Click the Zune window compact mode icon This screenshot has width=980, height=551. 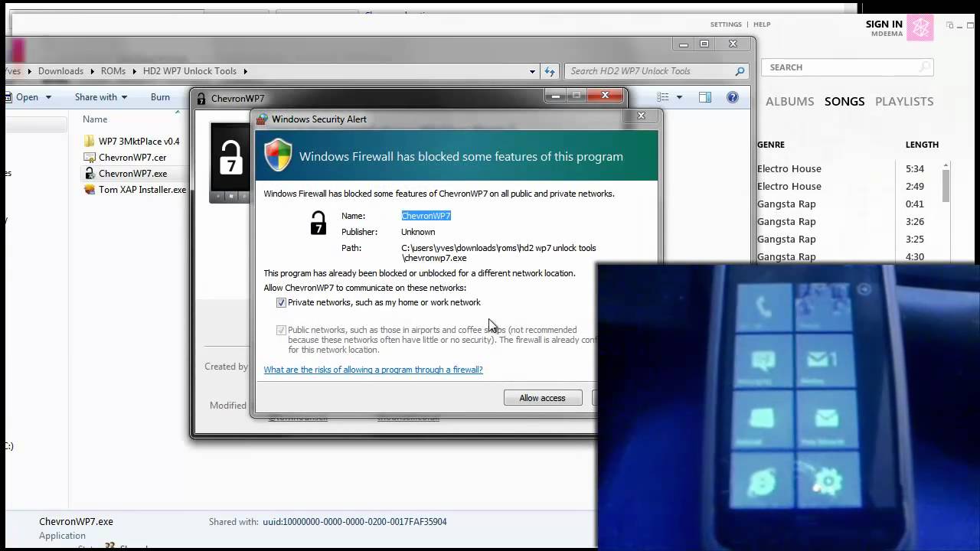click(x=950, y=25)
